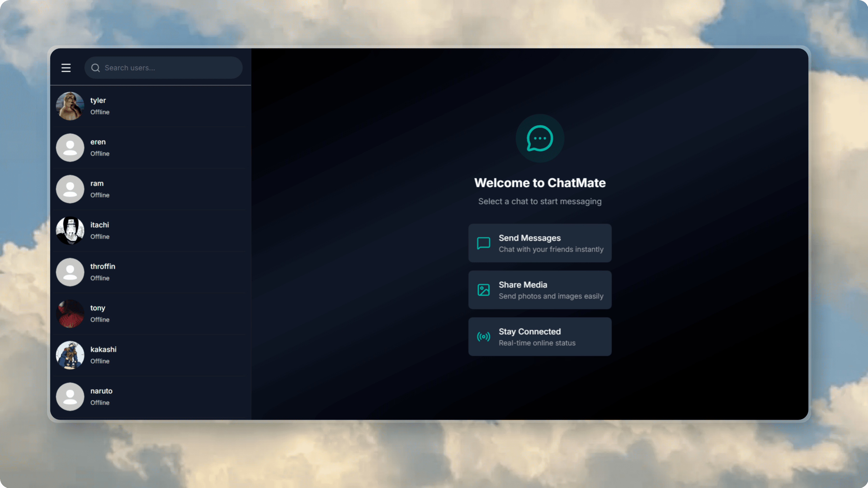Select the Send Messages card
Viewport: 868px width, 488px height.
[x=540, y=243]
